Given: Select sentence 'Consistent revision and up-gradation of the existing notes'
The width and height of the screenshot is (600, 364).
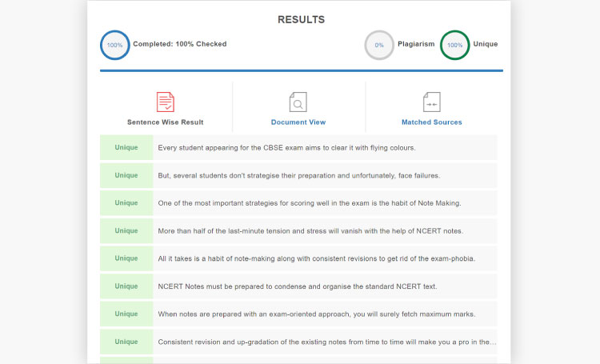Looking at the screenshot, I should [x=326, y=342].
